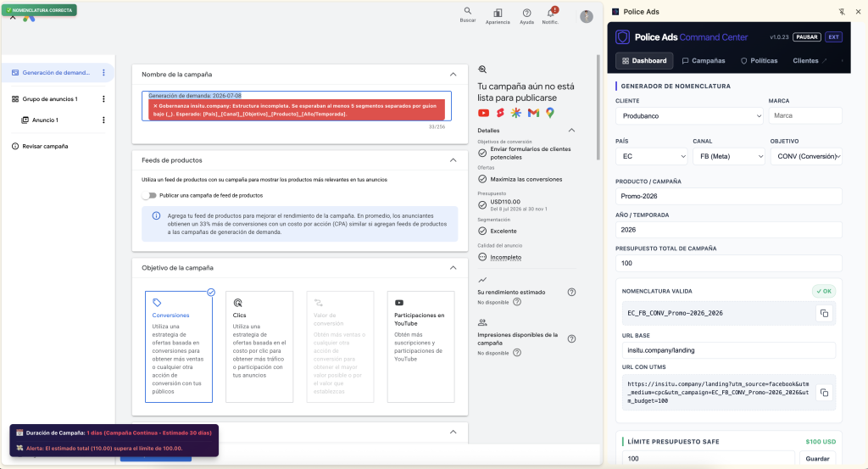868x469 pixels.
Task: Open options menu for Generación de demanda
Action: 103,73
